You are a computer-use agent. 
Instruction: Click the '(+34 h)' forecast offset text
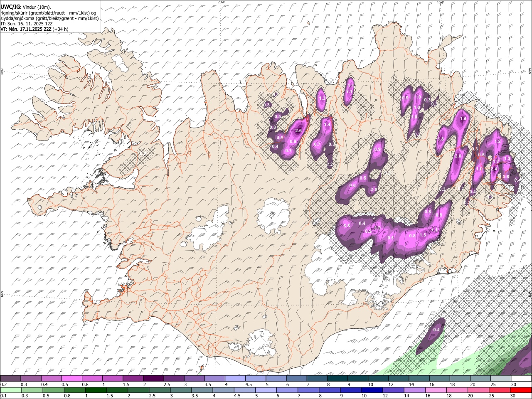[x=61, y=29]
